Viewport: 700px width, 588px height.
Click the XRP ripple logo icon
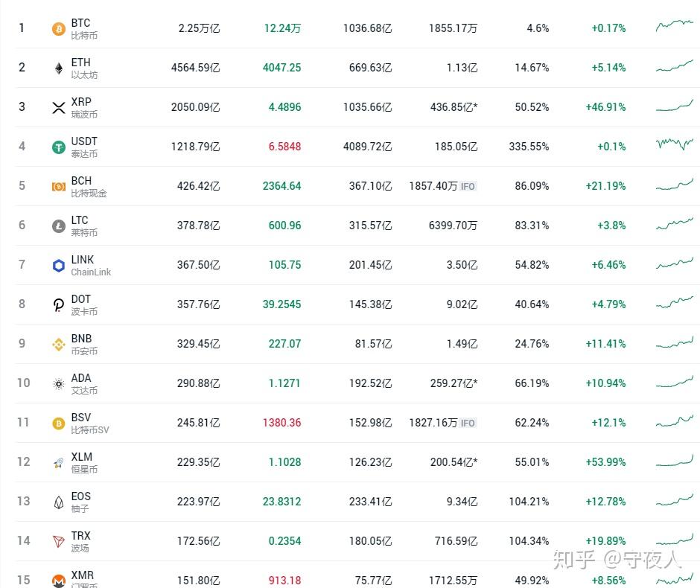(x=58, y=108)
